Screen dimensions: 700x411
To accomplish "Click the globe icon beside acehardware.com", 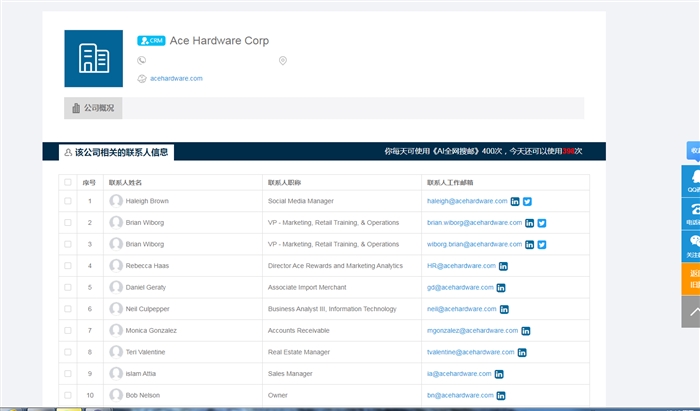I will click(142, 79).
